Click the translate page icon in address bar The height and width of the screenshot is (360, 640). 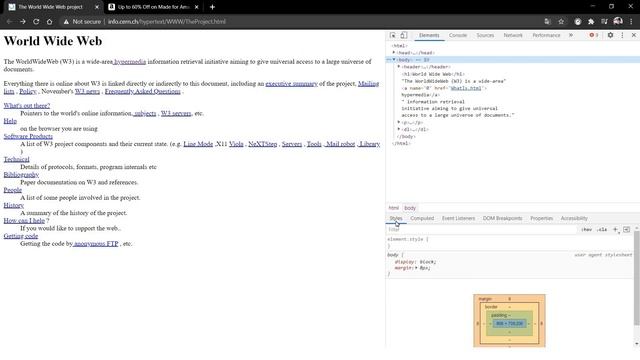[x=547, y=22]
